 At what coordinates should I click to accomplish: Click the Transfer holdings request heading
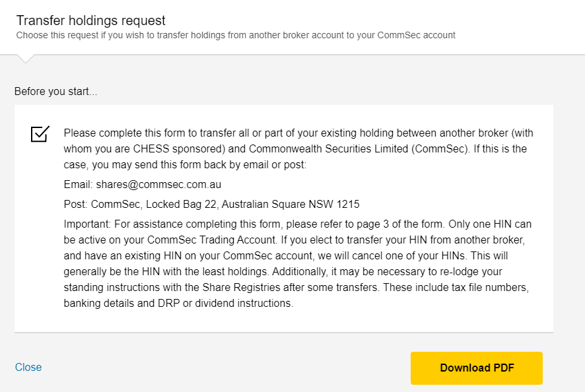pos(90,21)
